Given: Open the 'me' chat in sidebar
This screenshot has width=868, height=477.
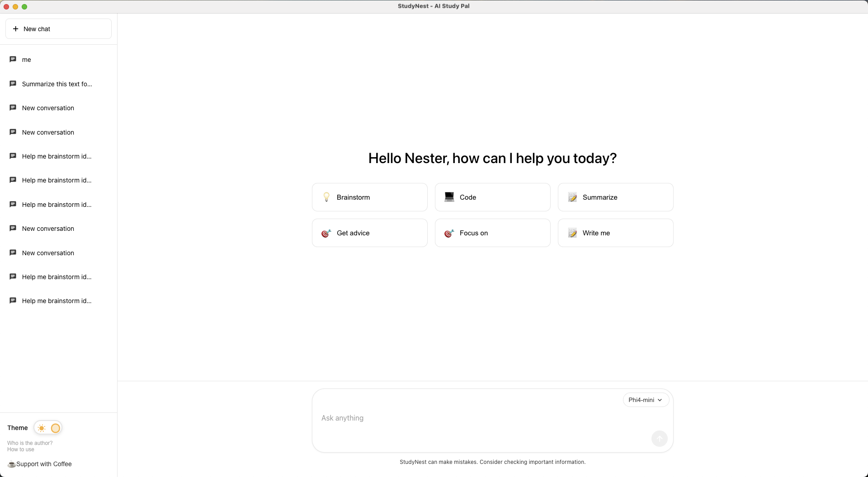Looking at the screenshot, I should 27,60.
